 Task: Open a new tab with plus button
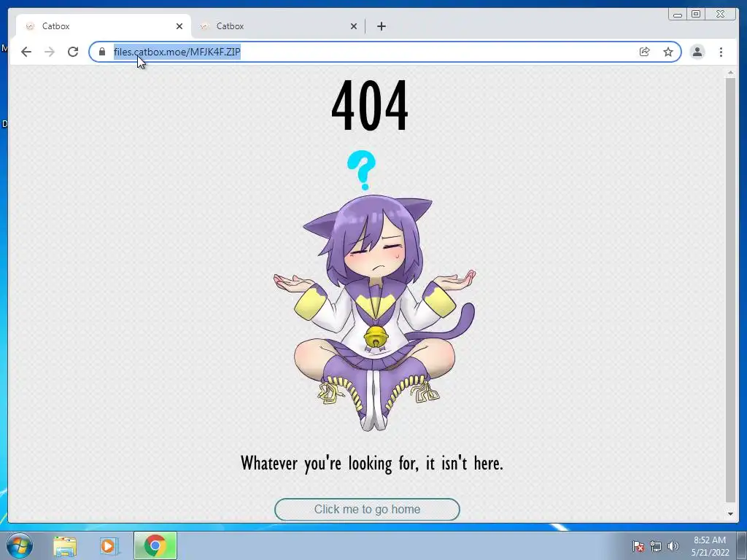click(x=382, y=26)
